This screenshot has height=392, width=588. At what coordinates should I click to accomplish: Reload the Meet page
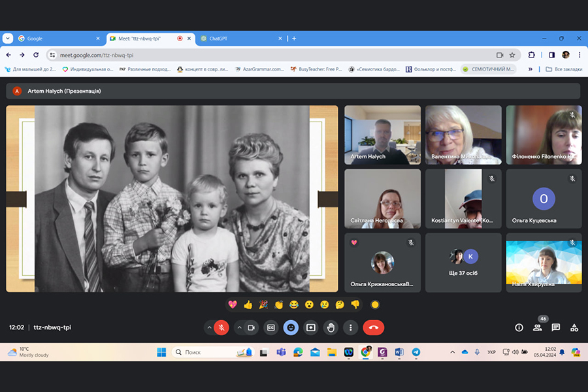point(36,55)
